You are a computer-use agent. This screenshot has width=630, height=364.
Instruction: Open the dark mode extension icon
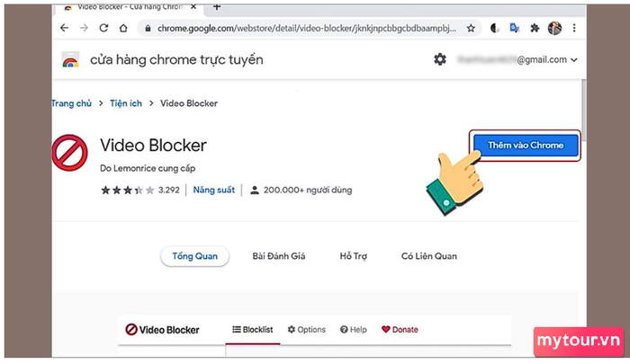[x=495, y=28]
